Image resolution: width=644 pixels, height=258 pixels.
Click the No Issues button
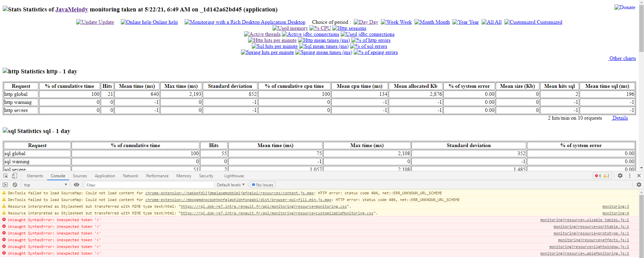point(262,185)
